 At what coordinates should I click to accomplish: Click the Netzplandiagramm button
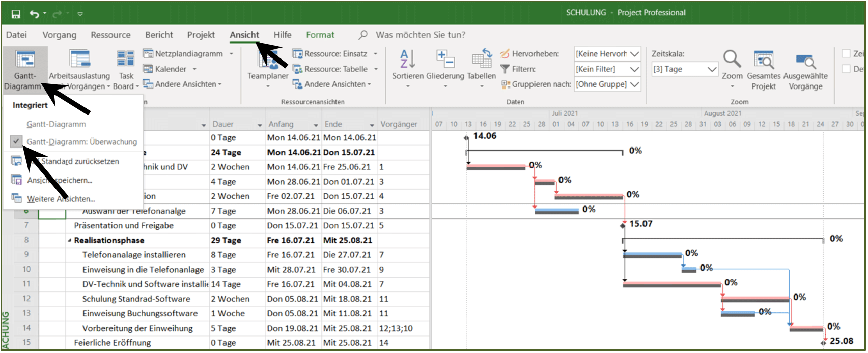coord(188,53)
